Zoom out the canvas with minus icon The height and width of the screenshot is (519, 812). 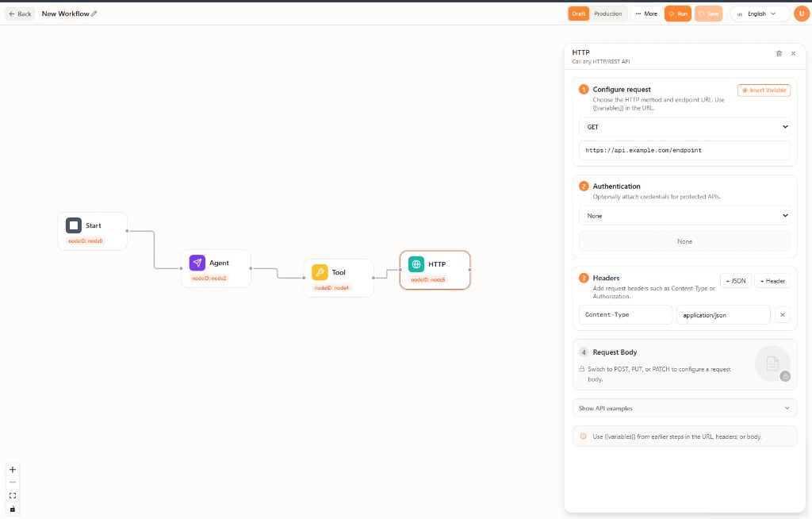(x=13, y=482)
